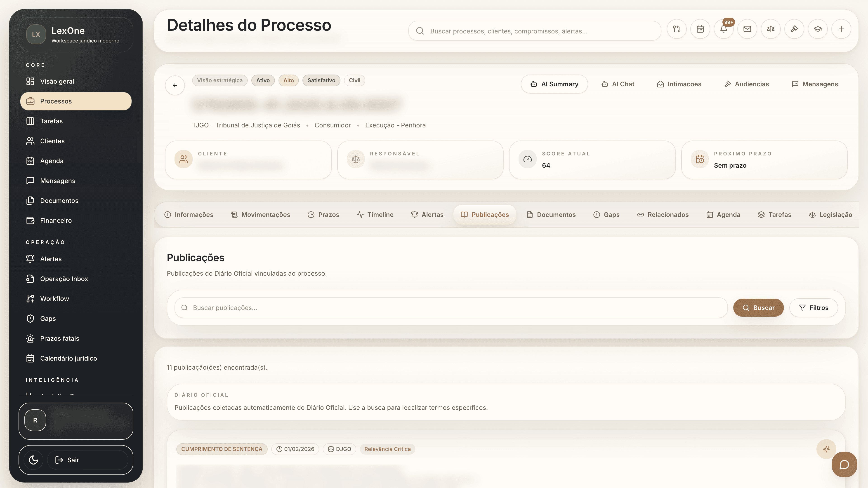Open the calendar icon in the top bar
This screenshot has width=868, height=488.
pos(700,29)
